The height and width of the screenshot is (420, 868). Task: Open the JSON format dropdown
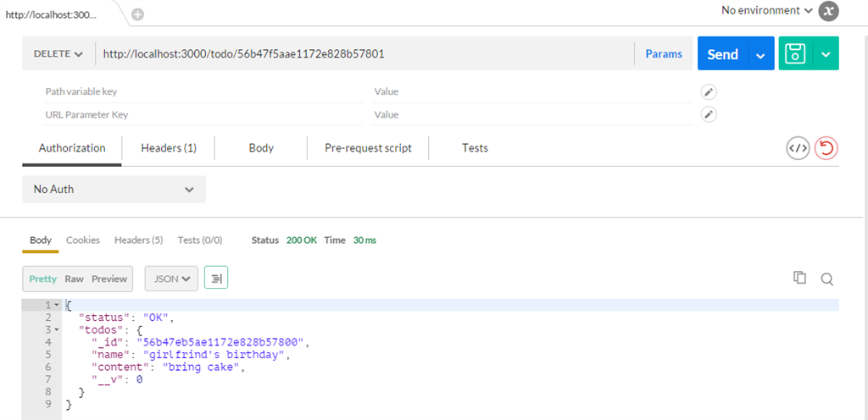pos(171,279)
